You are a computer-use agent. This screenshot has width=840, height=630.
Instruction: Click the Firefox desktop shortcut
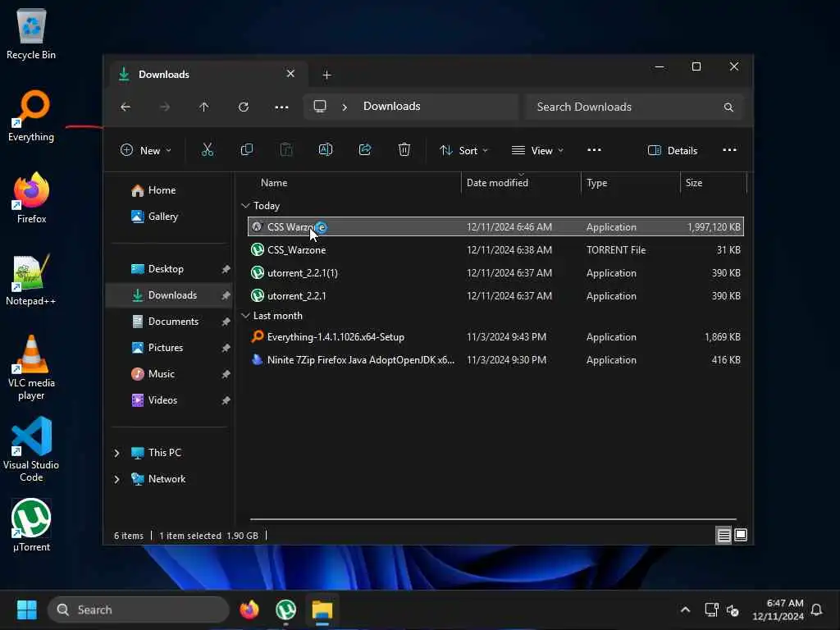31,198
